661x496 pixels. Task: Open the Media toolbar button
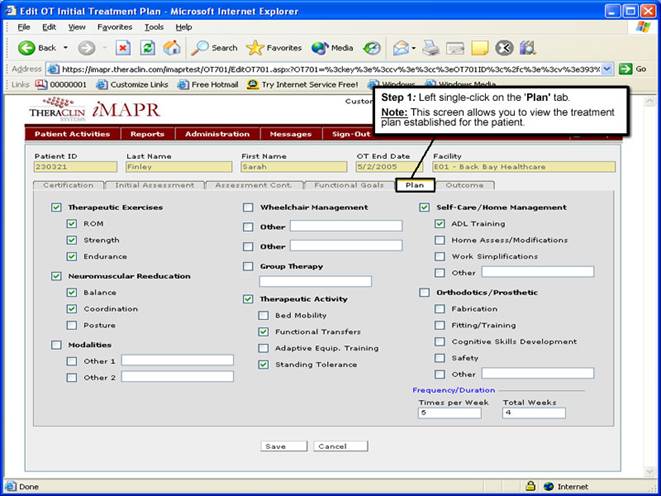pyautogui.click(x=332, y=47)
